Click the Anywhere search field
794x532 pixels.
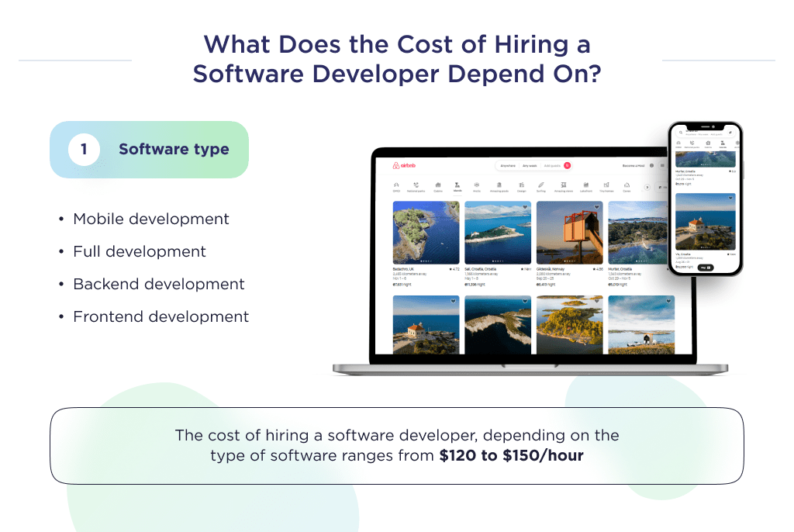pos(509,164)
